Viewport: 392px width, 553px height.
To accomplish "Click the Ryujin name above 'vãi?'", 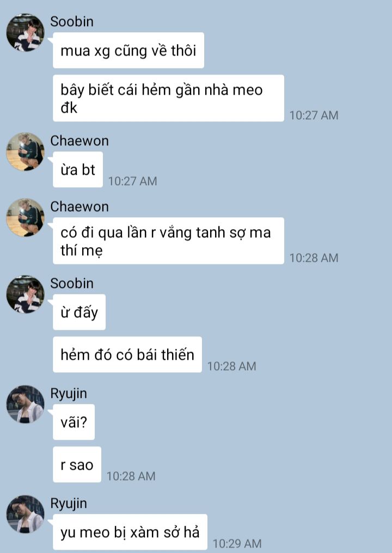I will tap(69, 394).
